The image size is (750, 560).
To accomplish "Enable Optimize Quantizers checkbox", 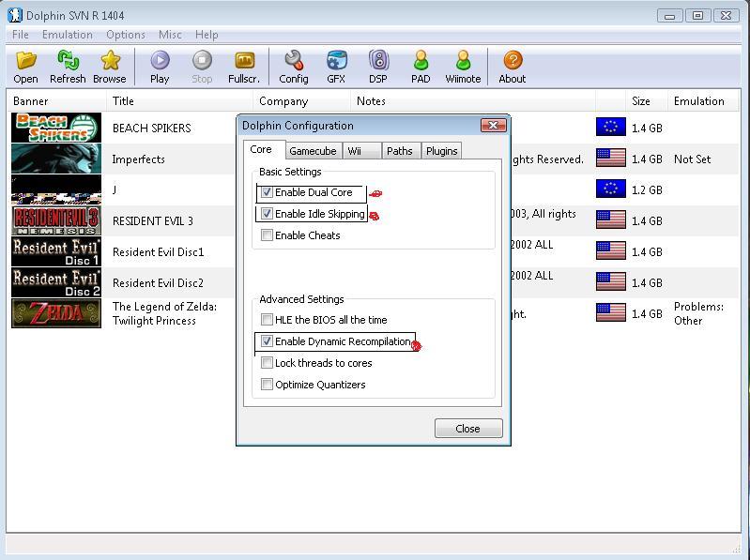I will (x=267, y=385).
